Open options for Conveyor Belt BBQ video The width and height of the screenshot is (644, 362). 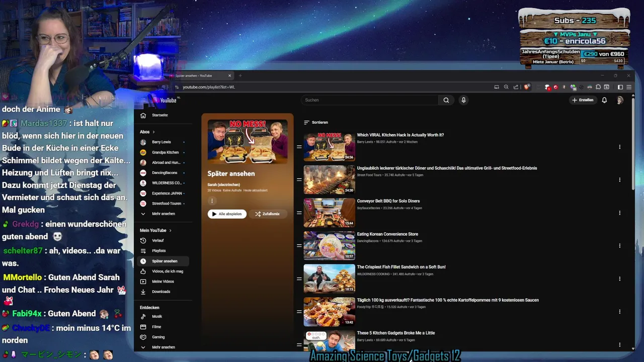pyautogui.click(x=619, y=213)
